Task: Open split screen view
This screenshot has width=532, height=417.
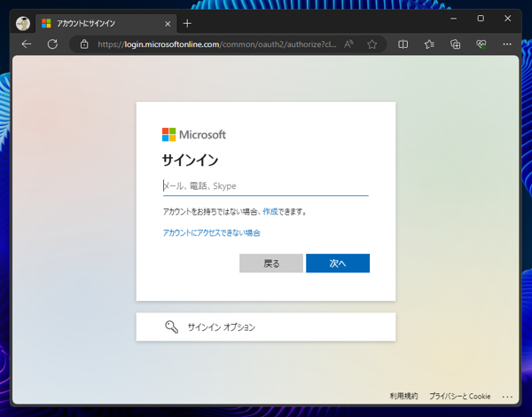Action: [403, 44]
